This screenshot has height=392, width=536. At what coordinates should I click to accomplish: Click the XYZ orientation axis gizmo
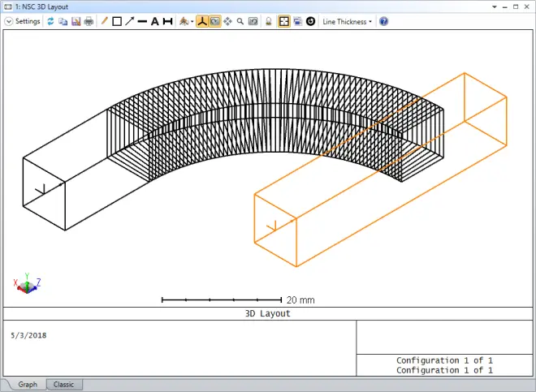(x=27, y=284)
